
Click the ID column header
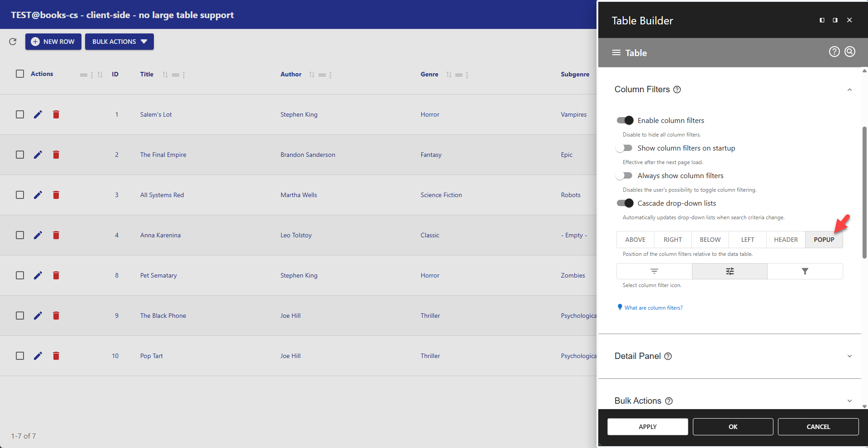click(115, 74)
